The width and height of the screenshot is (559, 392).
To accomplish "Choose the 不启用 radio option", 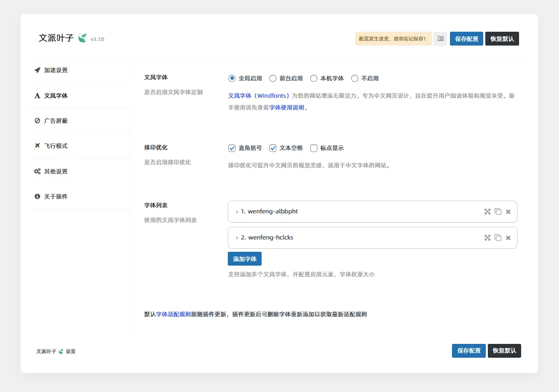I will point(355,79).
